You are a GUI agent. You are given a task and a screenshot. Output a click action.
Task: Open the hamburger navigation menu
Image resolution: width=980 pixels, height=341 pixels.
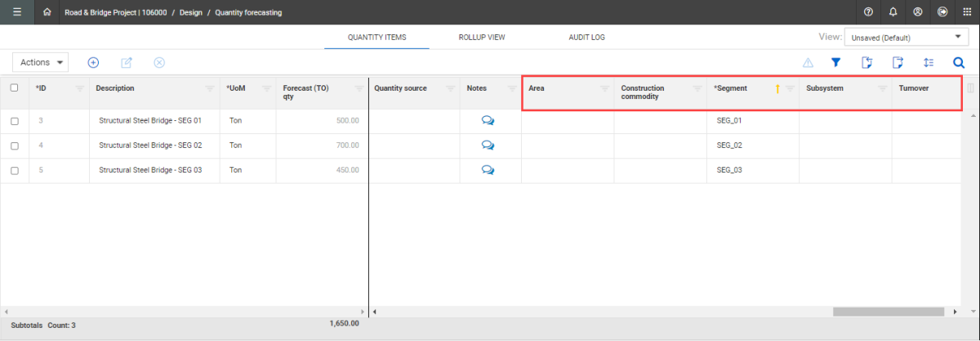click(16, 12)
